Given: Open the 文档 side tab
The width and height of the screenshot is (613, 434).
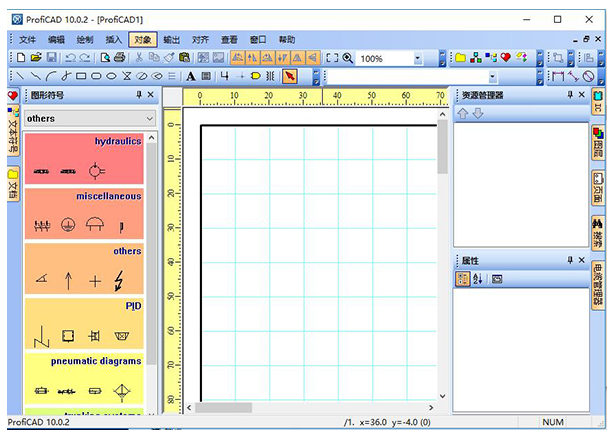Looking at the screenshot, I should pyautogui.click(x=13, y=185).
